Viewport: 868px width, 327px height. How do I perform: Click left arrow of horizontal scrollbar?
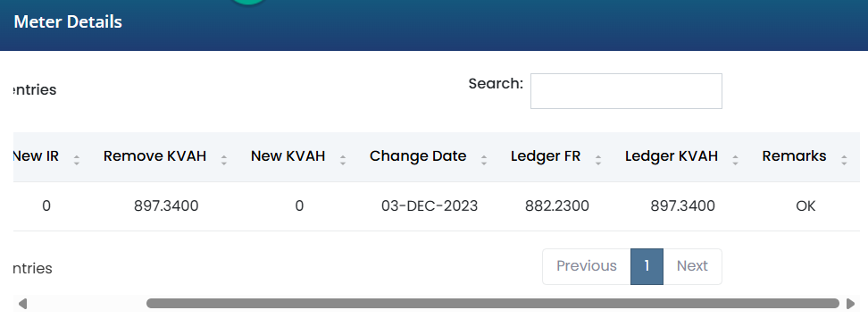pos(22,304)
